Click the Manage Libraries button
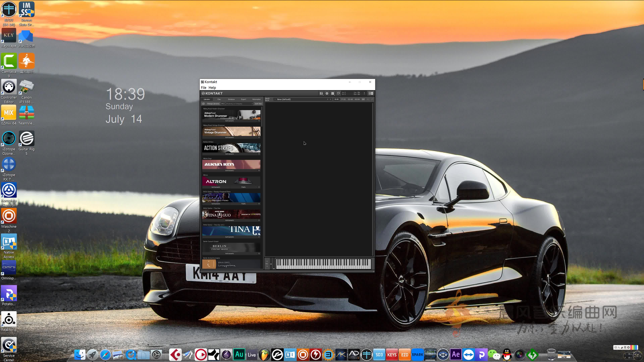 click(x=213, y=104)
